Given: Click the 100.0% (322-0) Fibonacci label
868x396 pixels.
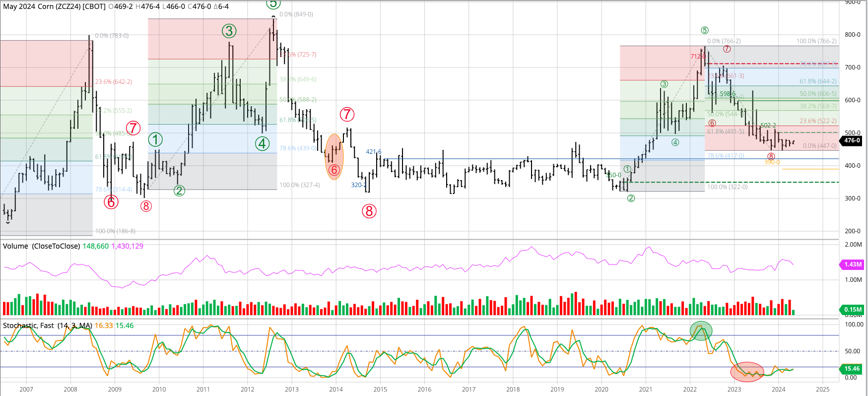Looking at the screenshot, I should [x=727, y=187].
